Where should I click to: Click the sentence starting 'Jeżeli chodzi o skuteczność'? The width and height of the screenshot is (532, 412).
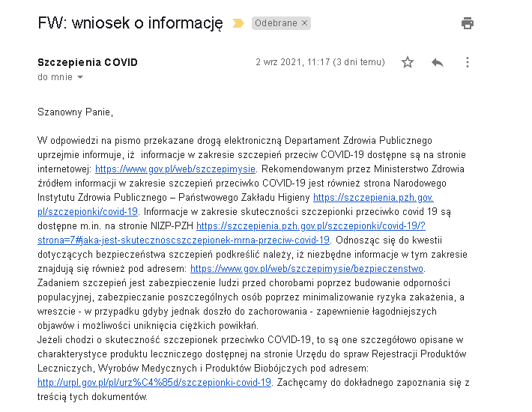225,339
